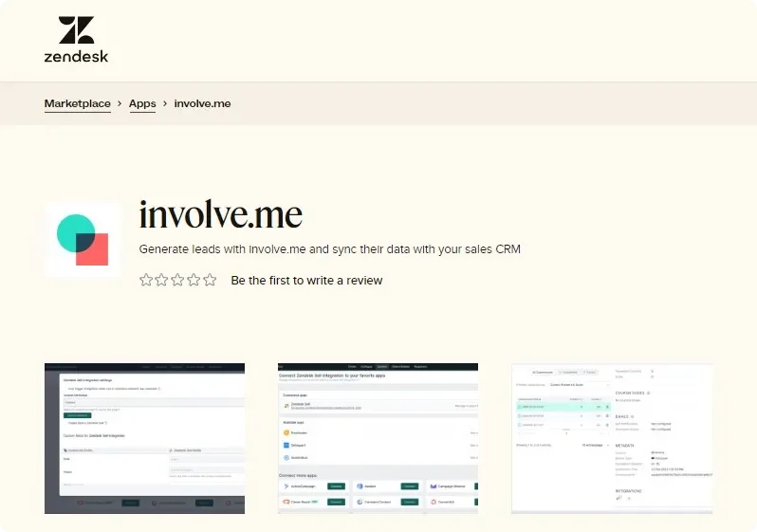Click the involve.me app logo icon

click(x=83, y=240)
